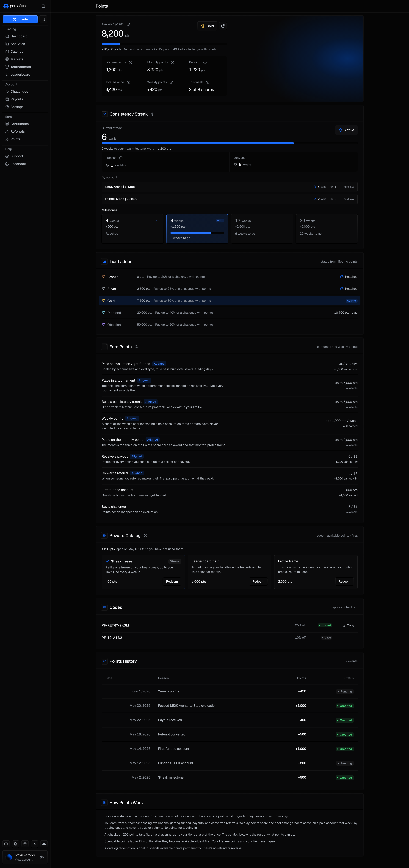The image size is (409, 868).
Task: Select the $100K Arena | 2-Step account row
Action: coord(230,199)
